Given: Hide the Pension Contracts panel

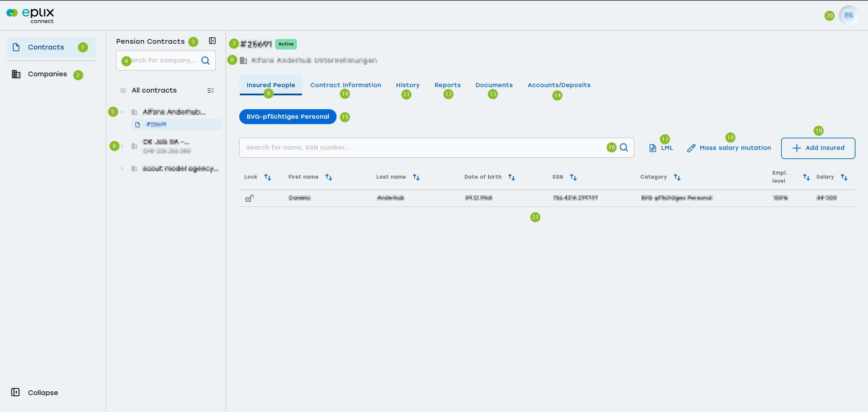Looking at the screenshot, I should 212,41.
